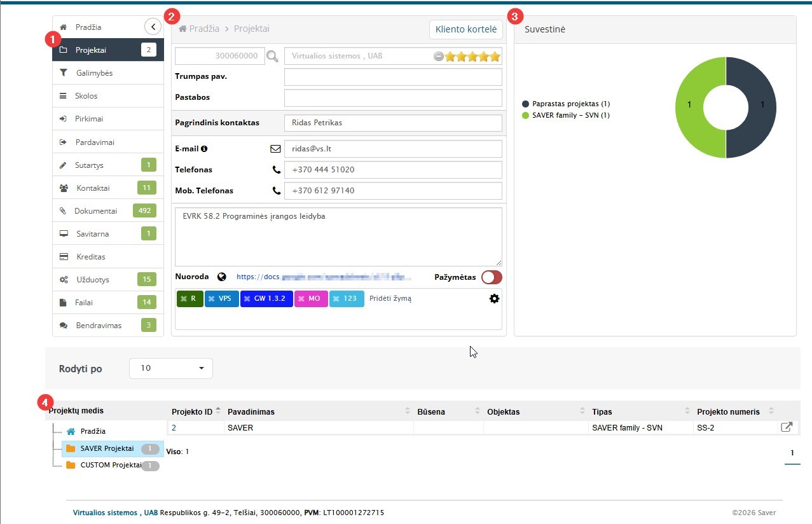
Task: Open Dokumentai in the sidebar menu
Action: pos(96,210)
